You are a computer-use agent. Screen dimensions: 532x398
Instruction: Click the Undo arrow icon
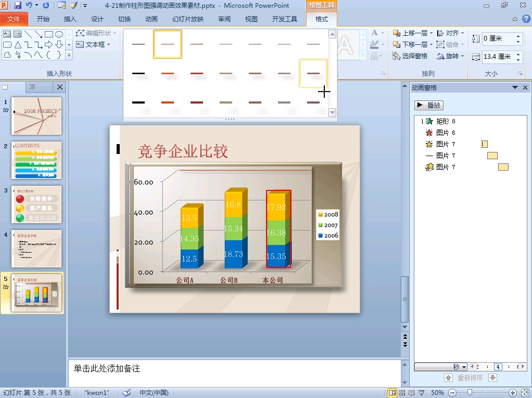(x=30, y=6)
